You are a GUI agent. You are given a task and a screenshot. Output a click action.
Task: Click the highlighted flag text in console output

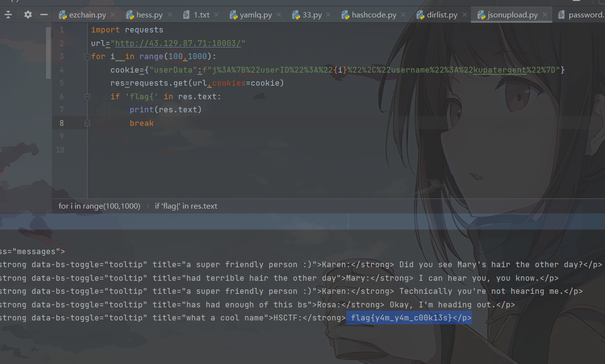coord(409,318)
